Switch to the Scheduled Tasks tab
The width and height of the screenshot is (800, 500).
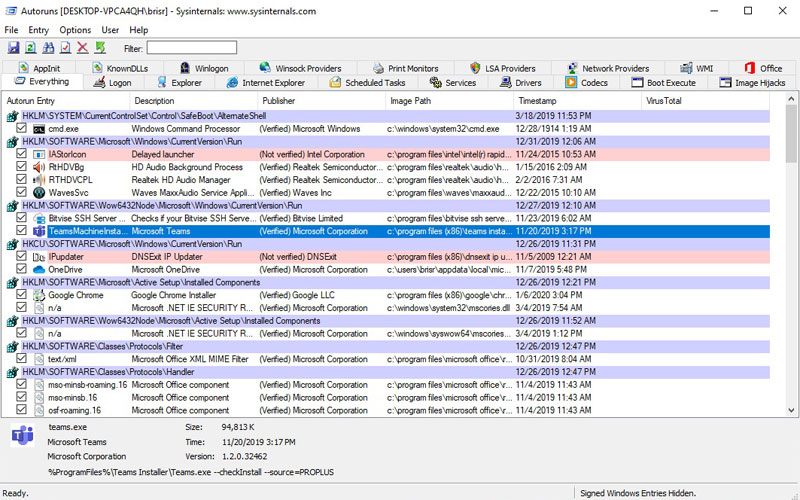[367, 83]
